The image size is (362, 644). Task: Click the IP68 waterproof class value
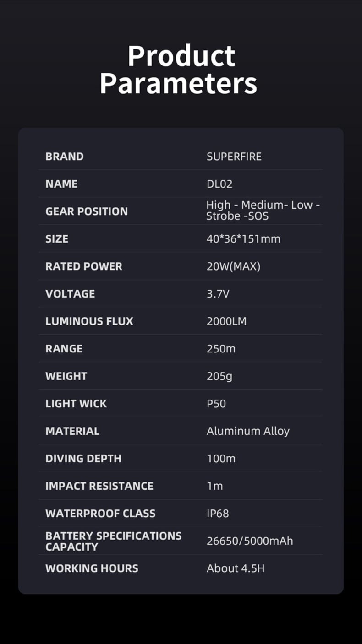coord(218,514)
